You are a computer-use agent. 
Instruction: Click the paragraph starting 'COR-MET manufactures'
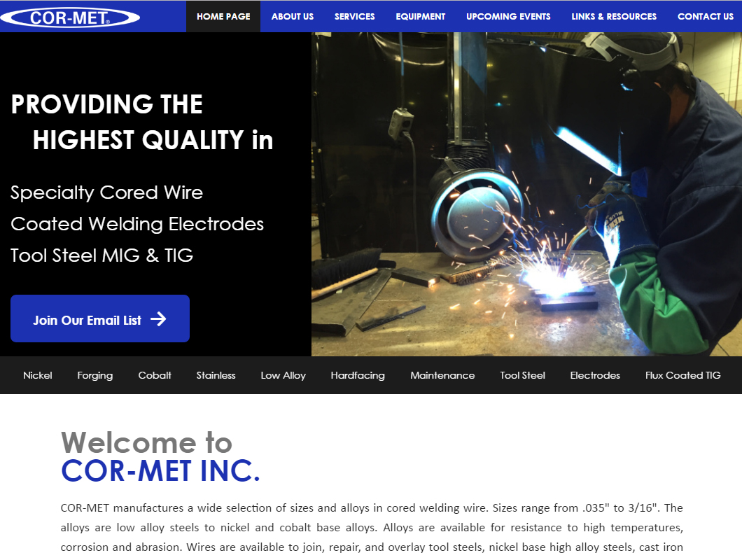(x=372, y=527)
